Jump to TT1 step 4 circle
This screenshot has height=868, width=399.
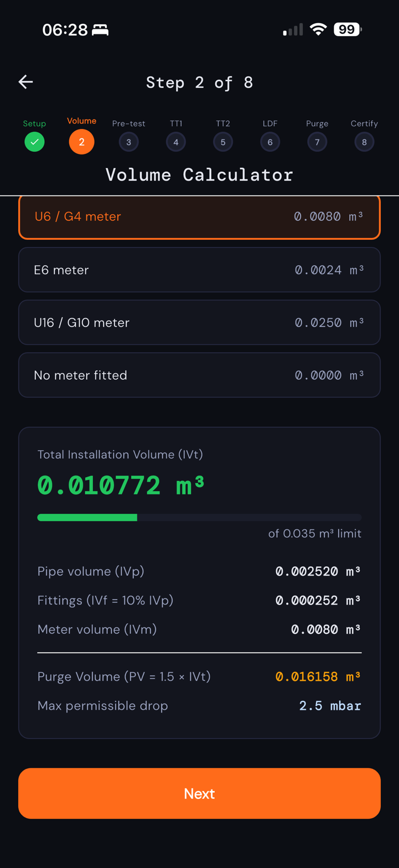[x=176, y=142]
